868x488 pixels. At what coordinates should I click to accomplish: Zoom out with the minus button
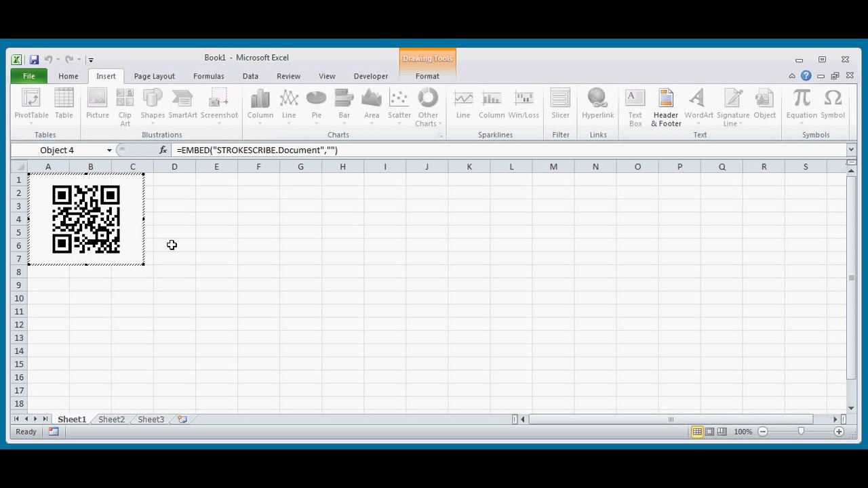(763, 432)
